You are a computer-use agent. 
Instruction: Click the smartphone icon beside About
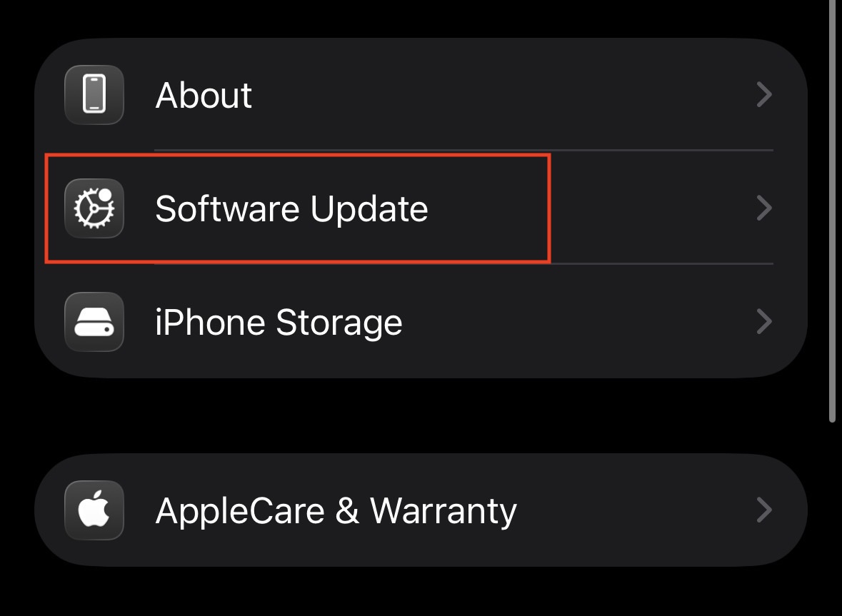[x=94, y=95]
